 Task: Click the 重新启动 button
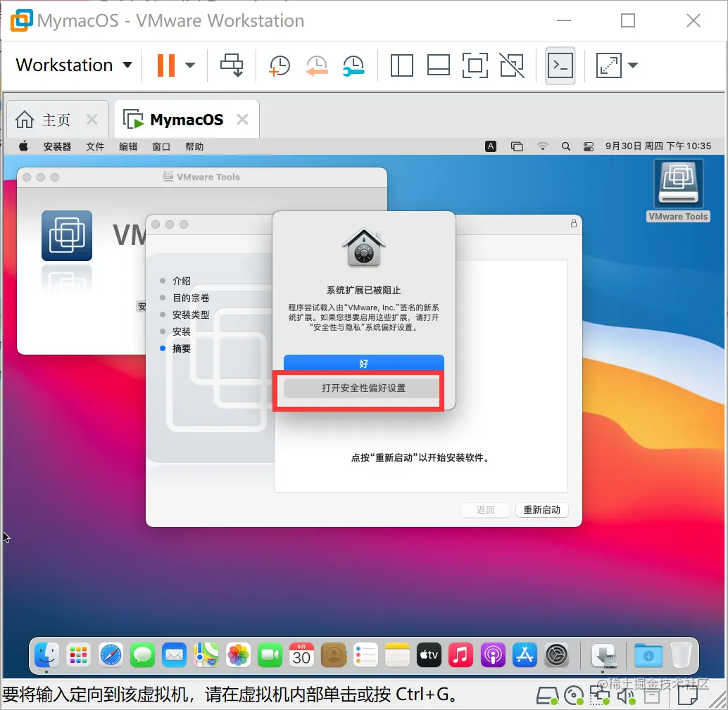[x=542, y=509]
